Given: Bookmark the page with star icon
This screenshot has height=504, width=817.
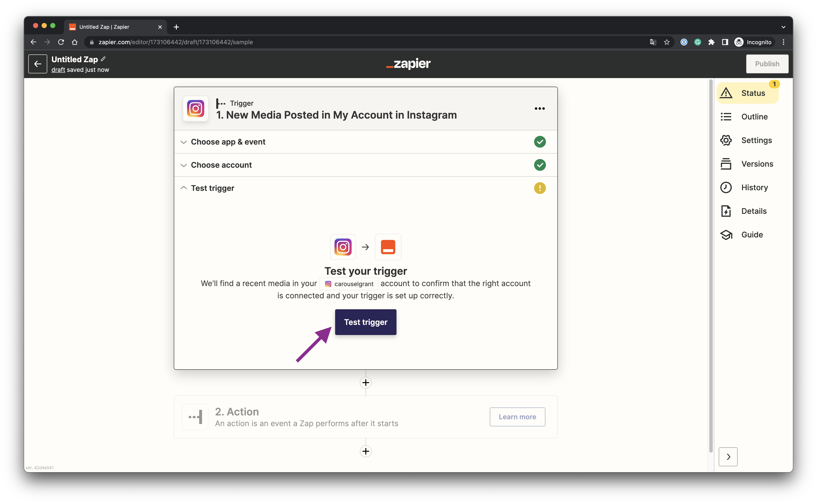Looking at the screenshot, I should click(666, 42).
